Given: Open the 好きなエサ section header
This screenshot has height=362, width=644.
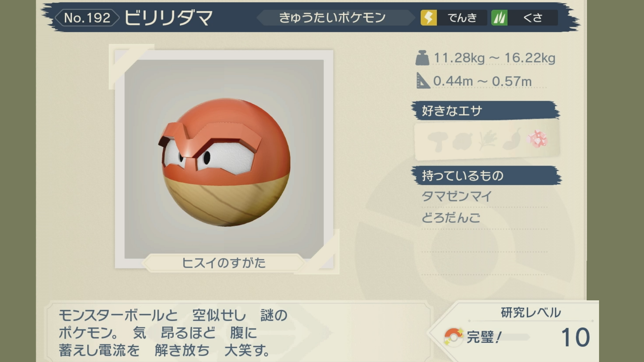Looking at the screenshot, I should tap(486, 110).
